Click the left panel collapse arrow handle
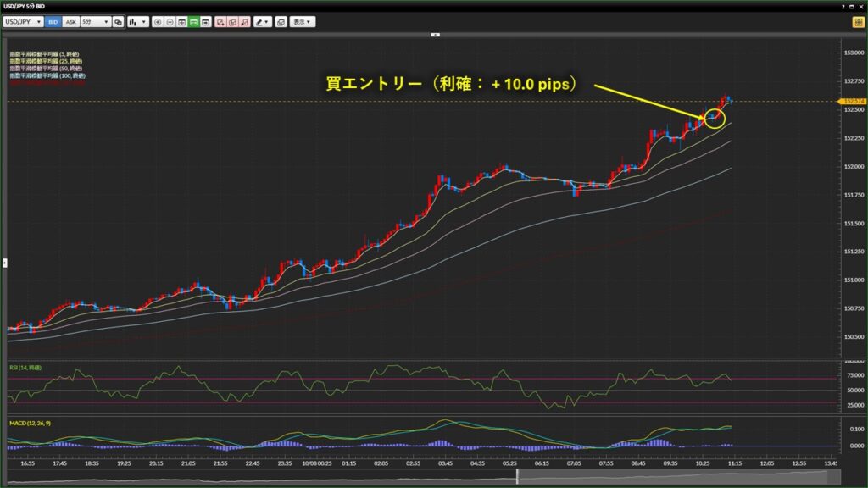 click(x=3, y=263)
